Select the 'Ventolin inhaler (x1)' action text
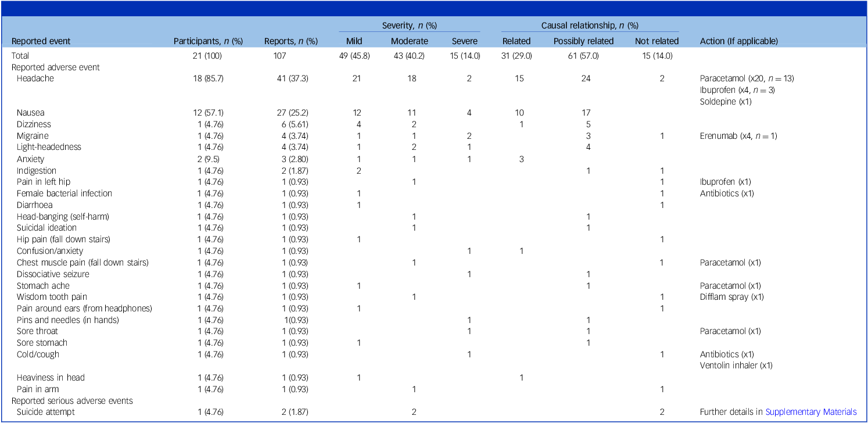The height and width of the screenshot is (423, 868). 736,365
